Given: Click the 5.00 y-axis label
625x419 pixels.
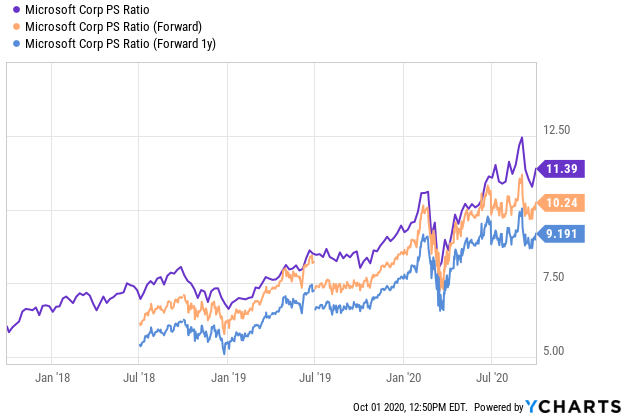Looking at the screenshot, I should point(554,351).
